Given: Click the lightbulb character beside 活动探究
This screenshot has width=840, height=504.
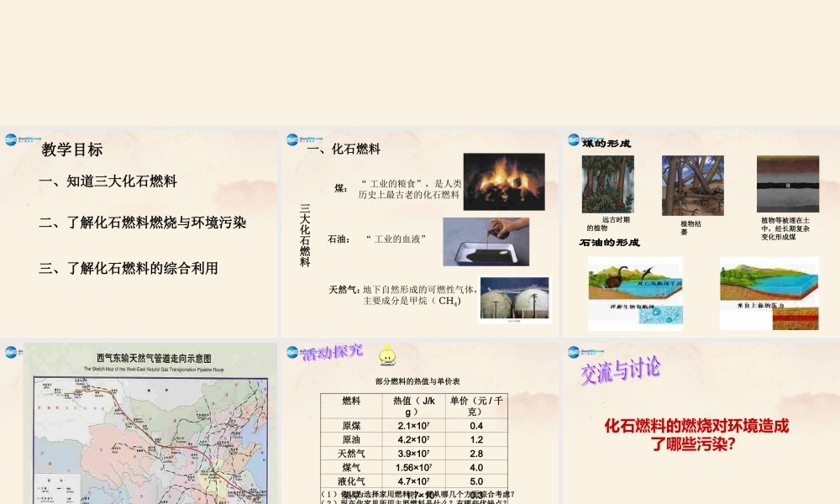Looking at the screenshot, I should pos(386,356).
